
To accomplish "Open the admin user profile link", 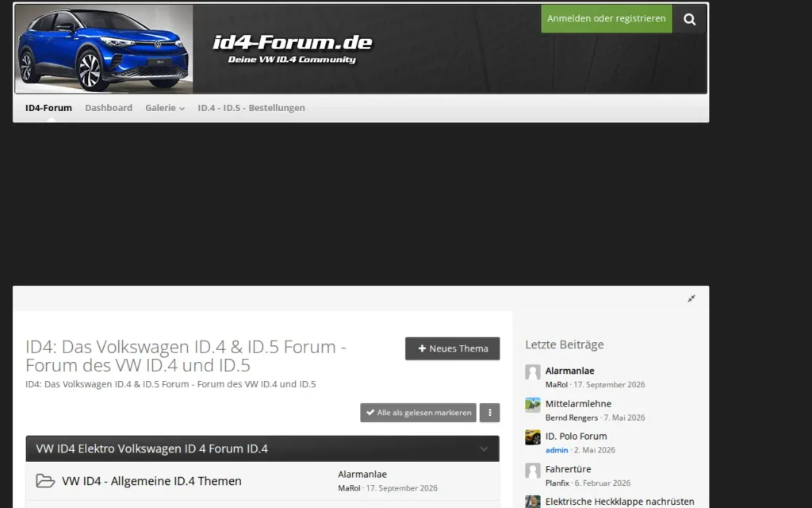I will (557, 450).
